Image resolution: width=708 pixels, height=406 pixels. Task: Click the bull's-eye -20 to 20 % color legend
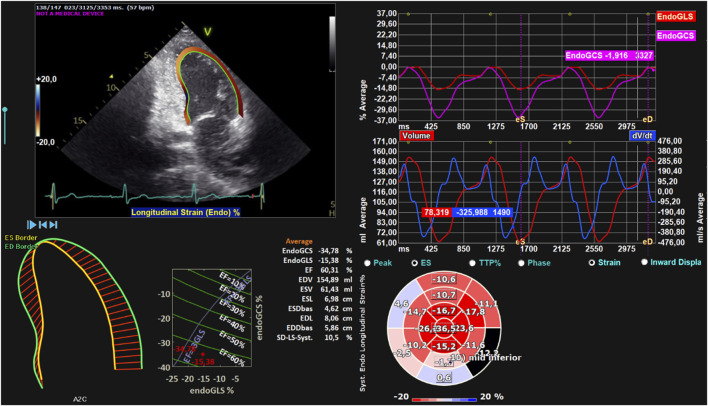pos(444,400)
